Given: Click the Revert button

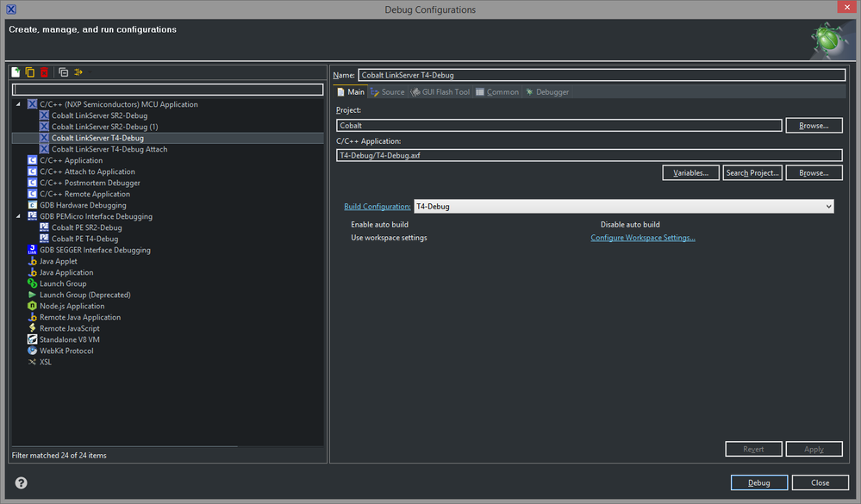Looking at the screenshot, I should coord(753,449).
